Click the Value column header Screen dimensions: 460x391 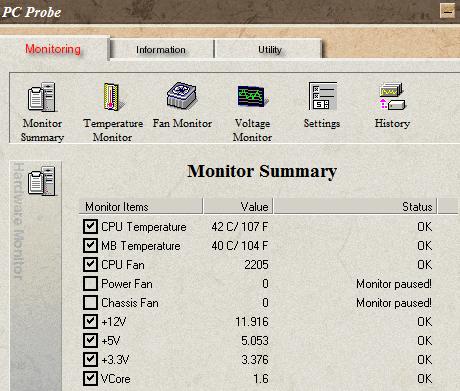(238, 206)
